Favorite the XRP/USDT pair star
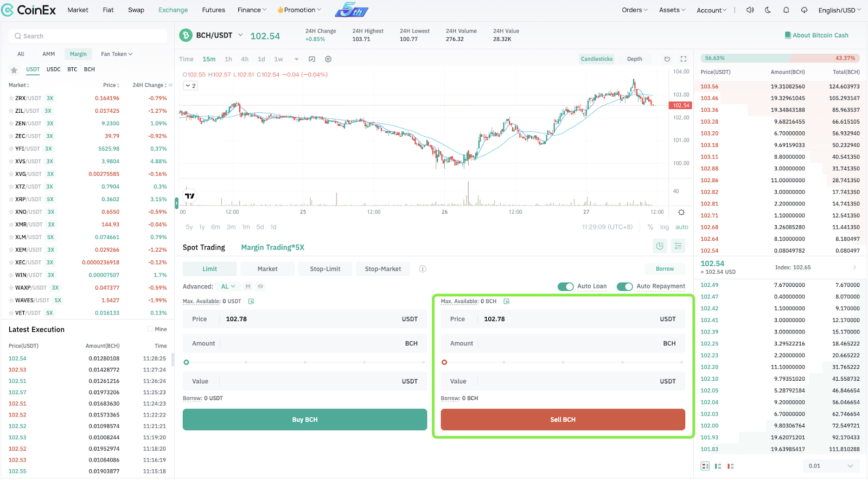 coord(11,199)
